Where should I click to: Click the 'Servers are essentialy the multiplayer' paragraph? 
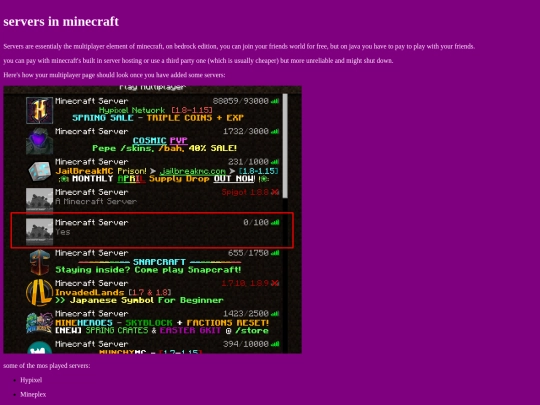pyautogui.click(x=239, y=46)
